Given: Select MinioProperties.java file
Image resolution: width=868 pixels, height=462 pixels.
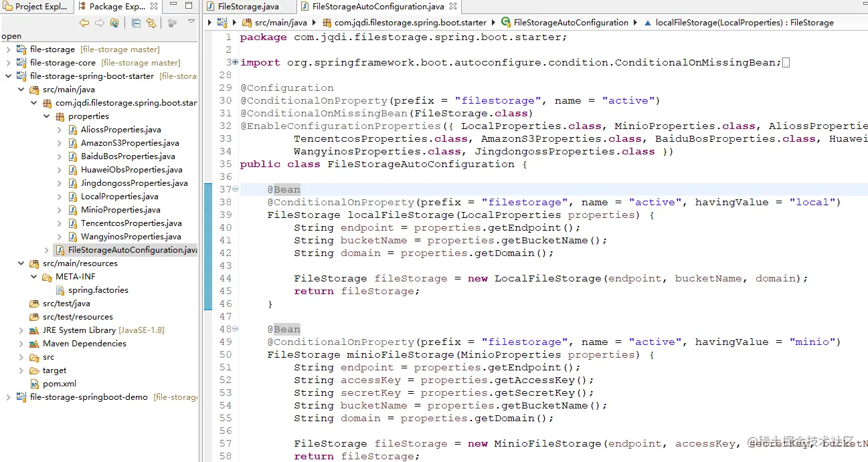Looking at the screenshot, I should [114, 210].
